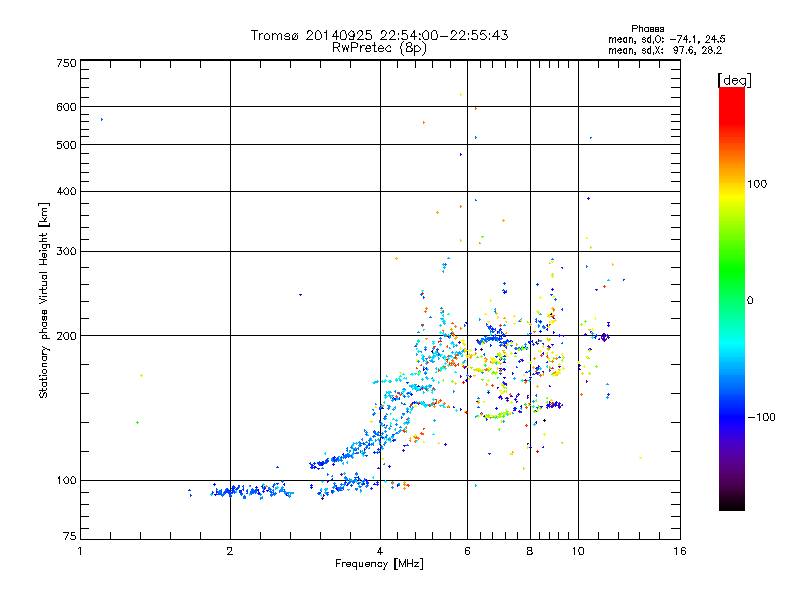This screenshot has height=600, width=800.
Task: Click the green zero region of the colorbar
Action: coord(732,300)
